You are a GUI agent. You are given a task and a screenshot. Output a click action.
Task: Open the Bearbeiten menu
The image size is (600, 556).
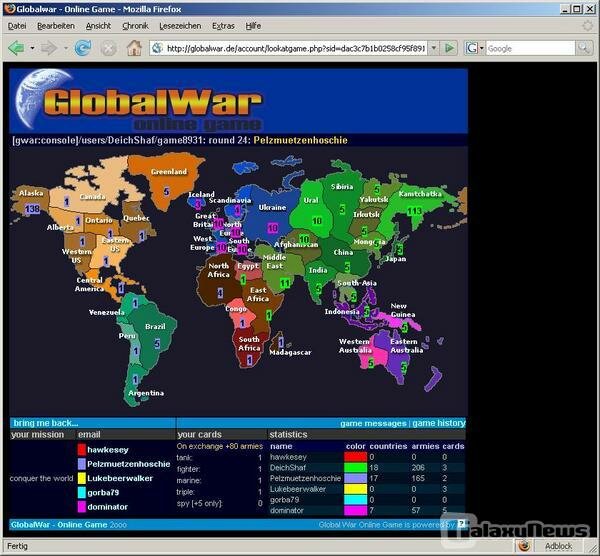click(56, 26)
